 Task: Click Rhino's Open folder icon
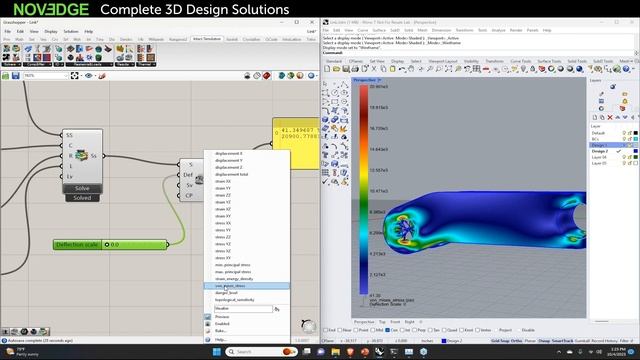(x=336, y=69)
